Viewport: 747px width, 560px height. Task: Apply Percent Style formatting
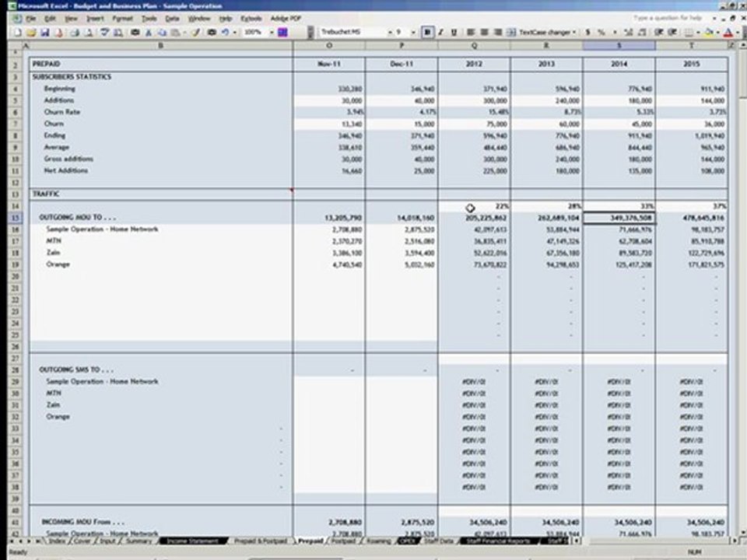tap(601, 33)
